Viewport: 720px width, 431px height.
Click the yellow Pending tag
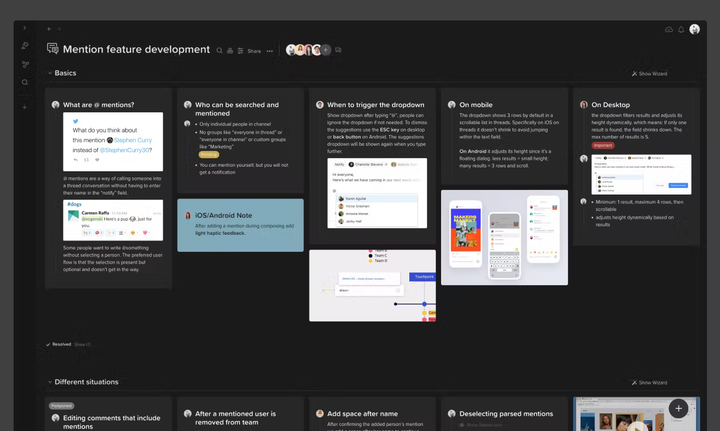[x=208, y=155]
